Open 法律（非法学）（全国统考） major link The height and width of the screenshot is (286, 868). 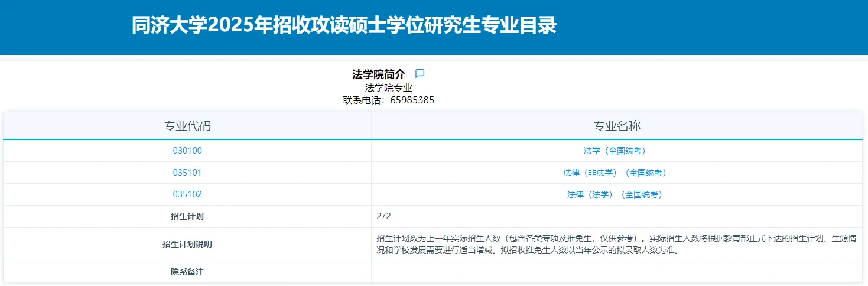click(615, 173)
